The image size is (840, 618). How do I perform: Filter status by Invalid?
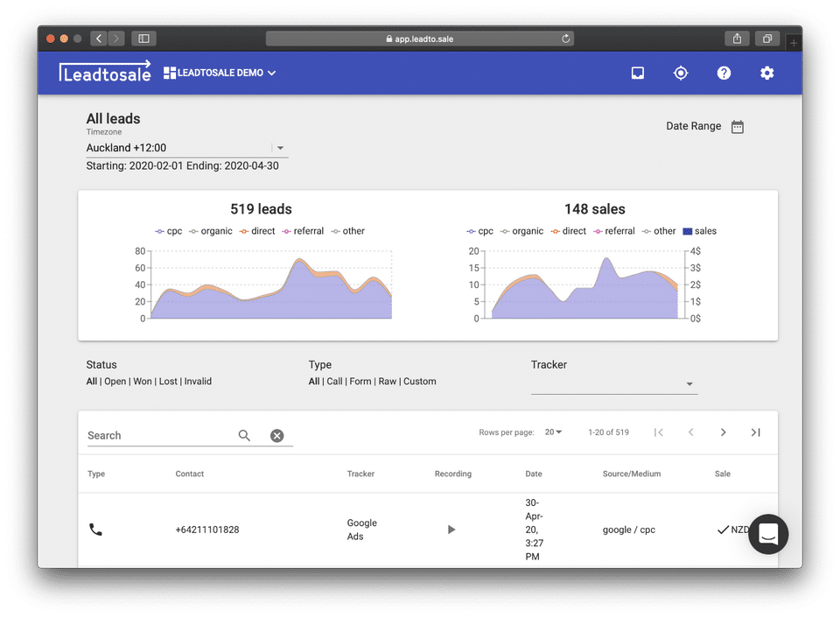coord(199,381)
